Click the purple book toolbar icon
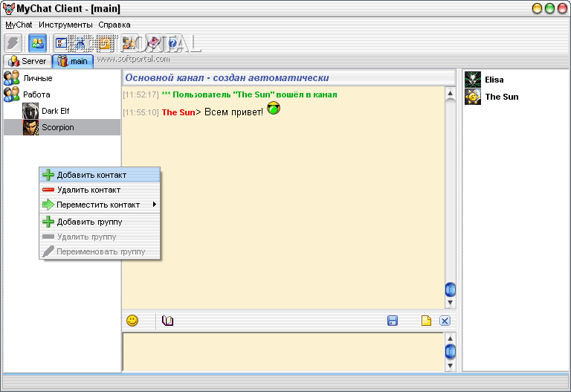Image resolution: width=571 pixels, height=392 pixels. [153, 43]
